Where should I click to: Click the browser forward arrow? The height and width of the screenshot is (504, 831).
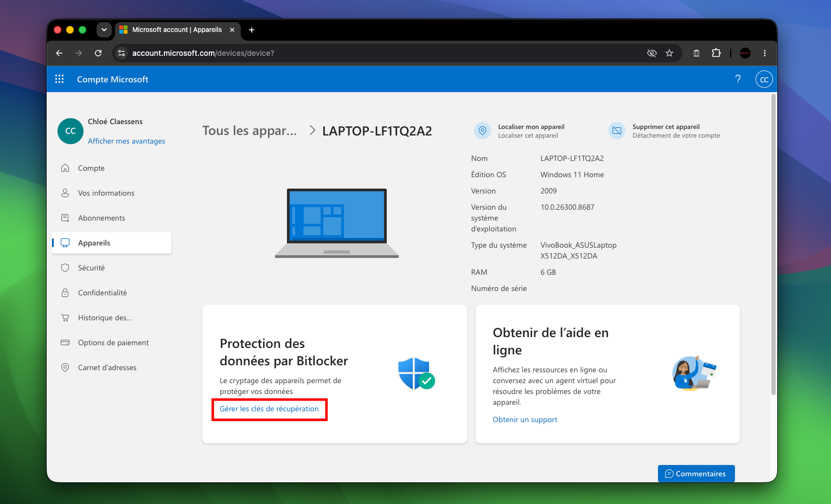point(79,53)
